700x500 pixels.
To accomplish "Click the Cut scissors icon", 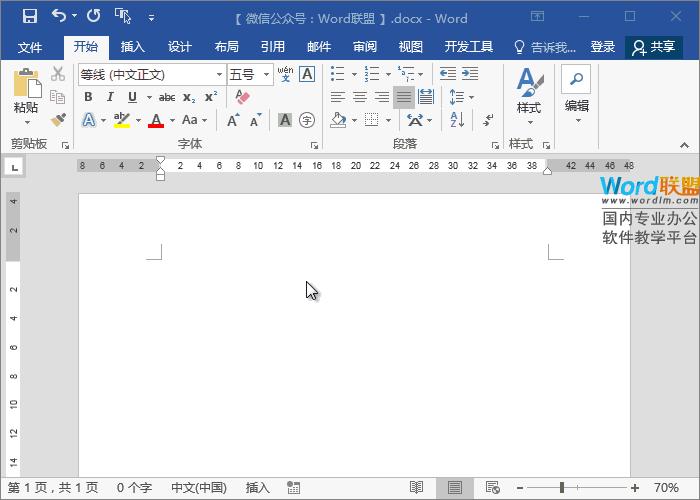I will 58,74.
